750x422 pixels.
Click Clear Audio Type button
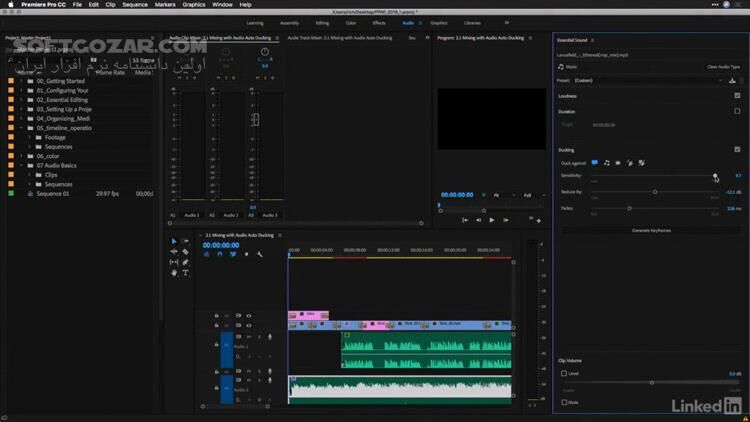pyautogui.click(x=723, y=67)
